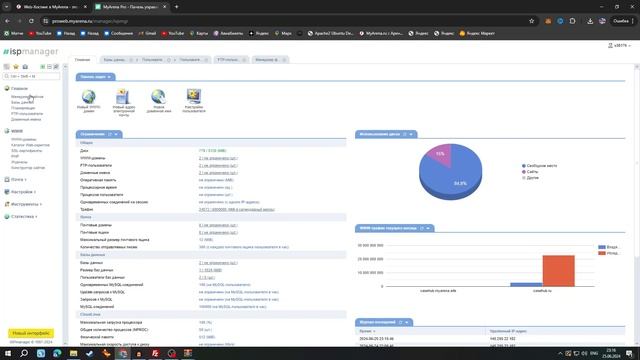The width and height of the screenshot is (640, 360).
Task: Click the pin icon in sidebar toolbar
Action: (x=56, y=67)
